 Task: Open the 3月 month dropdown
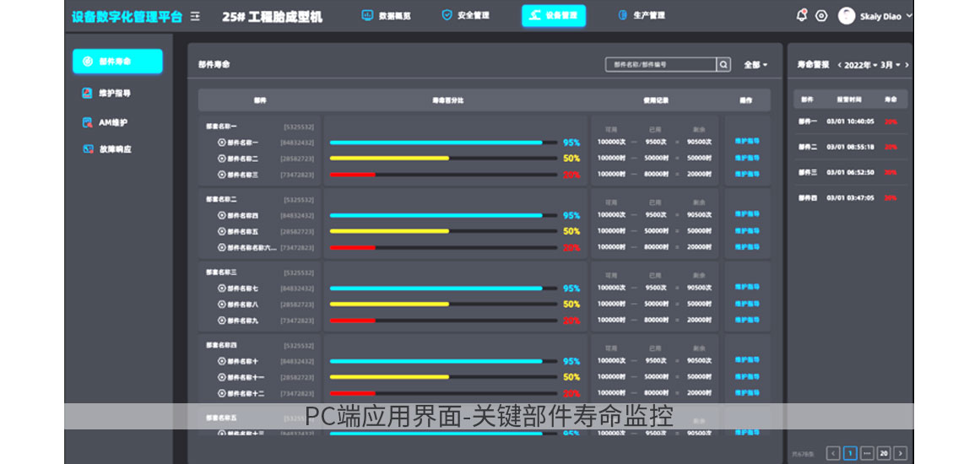[890, 65]
